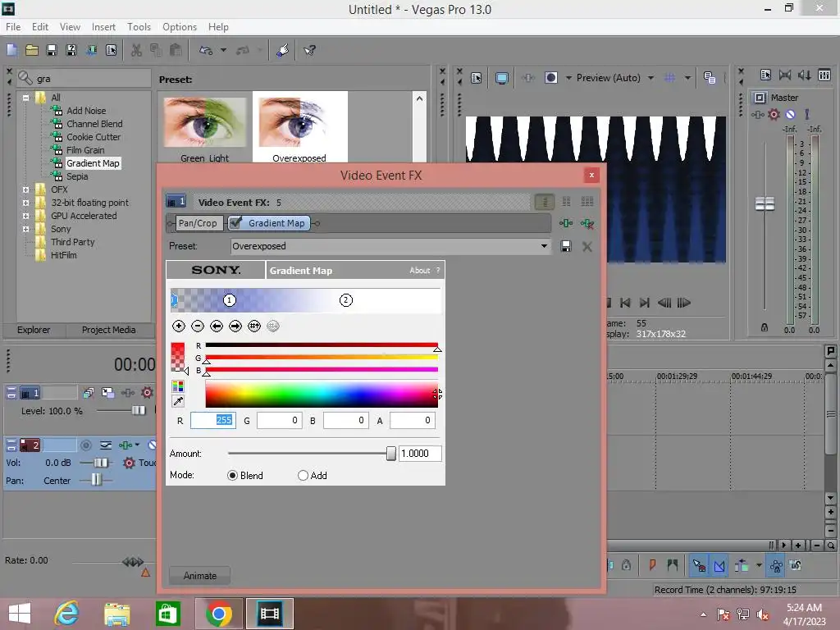This screenshot has width=840, height=630.
Task: Click Go to Start transport button
Action: pyautogui.click(x=624, y=303)
